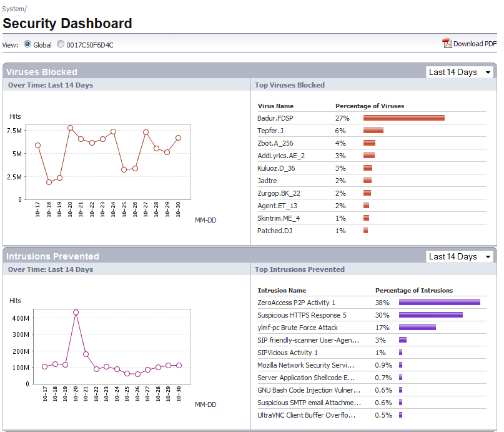Open Viruses Blocked time range dropdown
Image resolution: width=504 pixels, height=432 pixels.
pos(460,72)
